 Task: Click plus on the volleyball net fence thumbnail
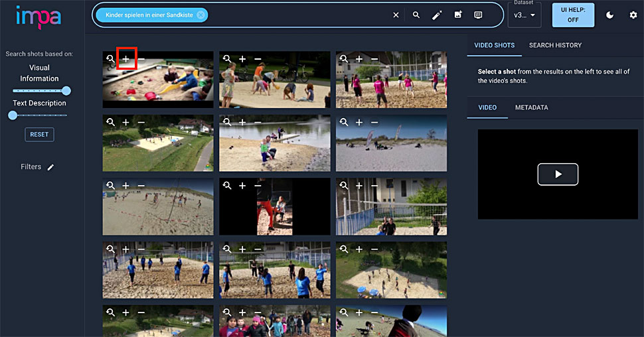coord(359,186)
